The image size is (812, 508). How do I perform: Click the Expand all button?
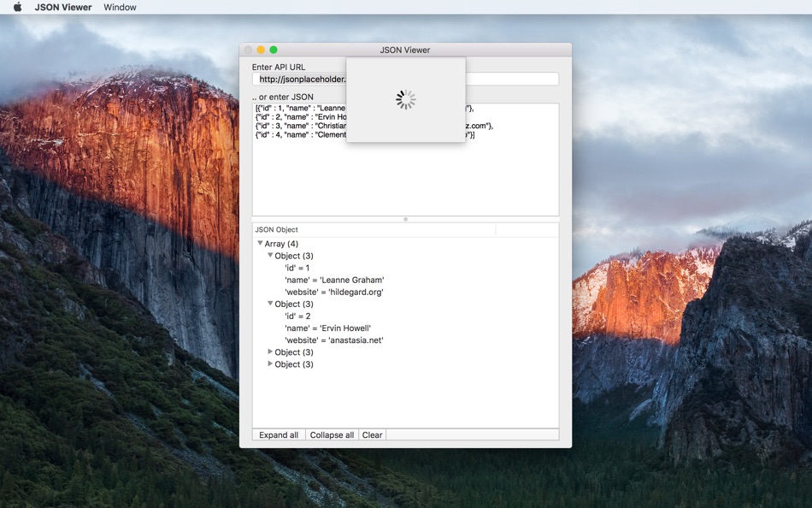tap(279, 435)
